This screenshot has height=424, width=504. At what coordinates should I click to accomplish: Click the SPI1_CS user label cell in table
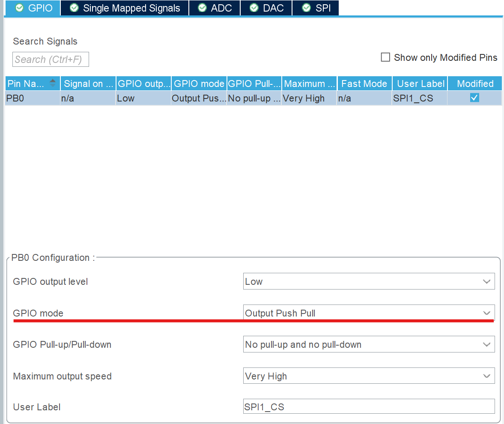click(x=420, y=98)
